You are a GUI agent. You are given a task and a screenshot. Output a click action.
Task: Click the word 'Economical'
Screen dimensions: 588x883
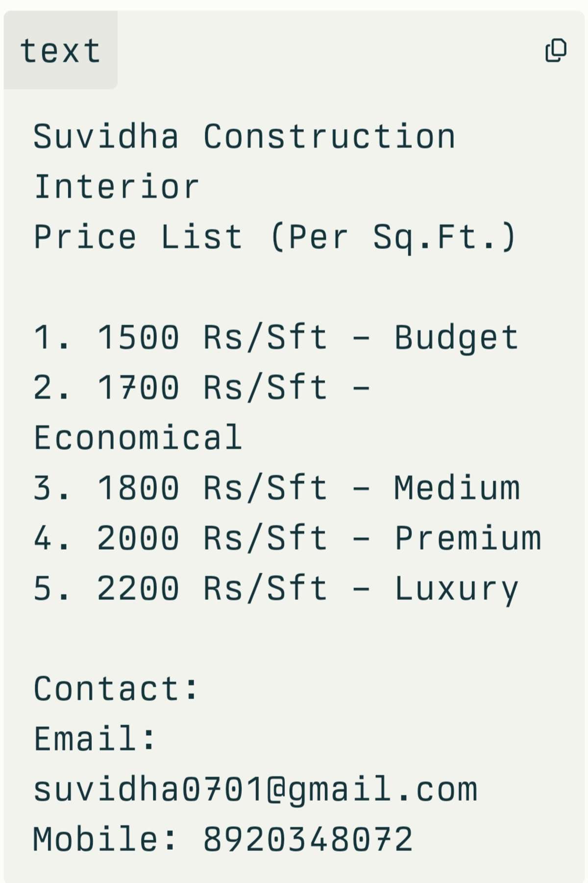(x=138, y=437)
